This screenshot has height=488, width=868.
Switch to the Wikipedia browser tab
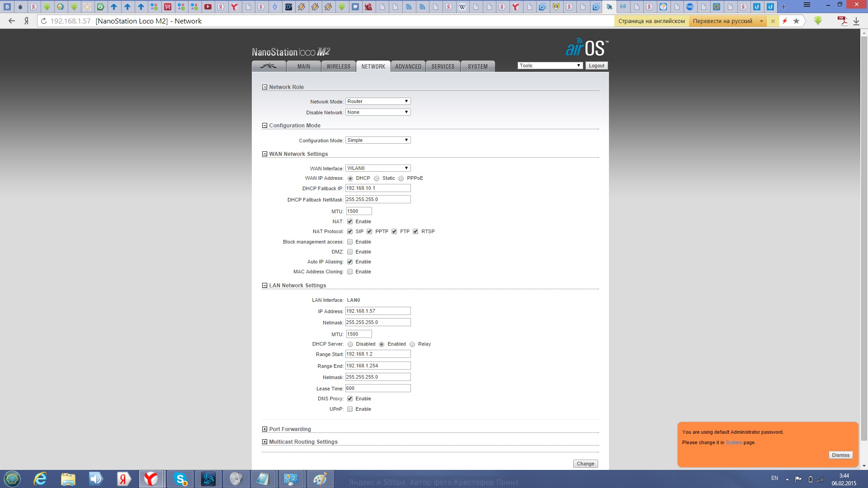pyautogui.click(x=462, y=7)
